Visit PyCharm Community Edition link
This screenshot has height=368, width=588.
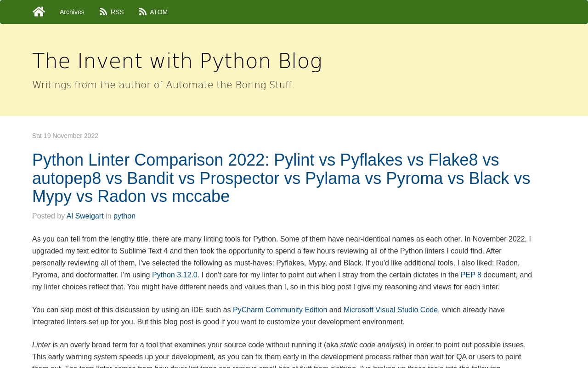point(280,310)
